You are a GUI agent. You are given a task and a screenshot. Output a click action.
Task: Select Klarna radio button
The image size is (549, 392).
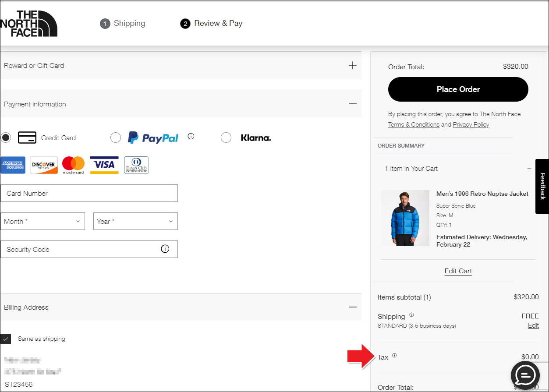pos(226,138)
